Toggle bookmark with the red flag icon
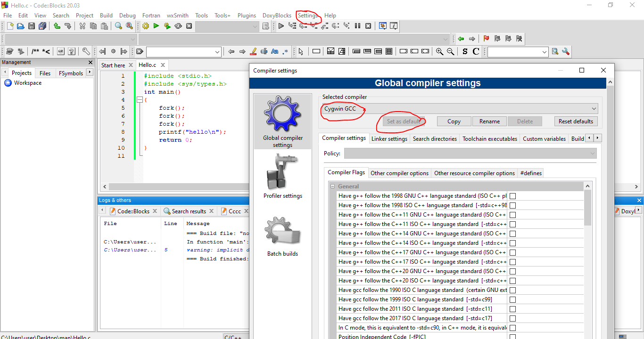Image resolution: width=644 pixels, height=339 pixels. [486, 39]
